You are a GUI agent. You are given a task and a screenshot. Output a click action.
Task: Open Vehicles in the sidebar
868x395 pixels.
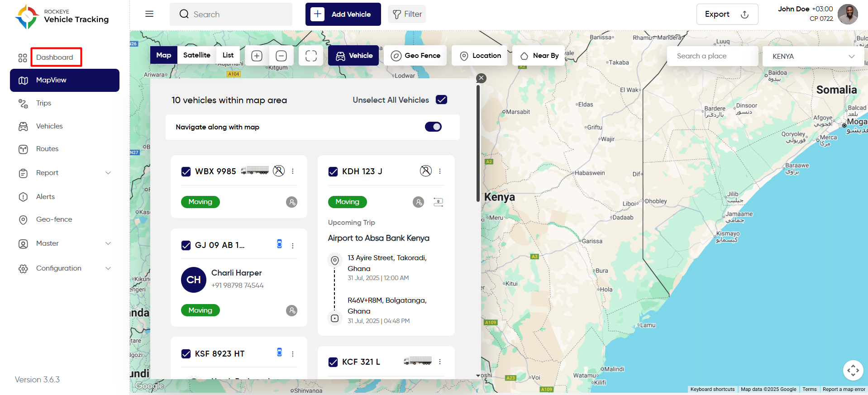(49, 126)
